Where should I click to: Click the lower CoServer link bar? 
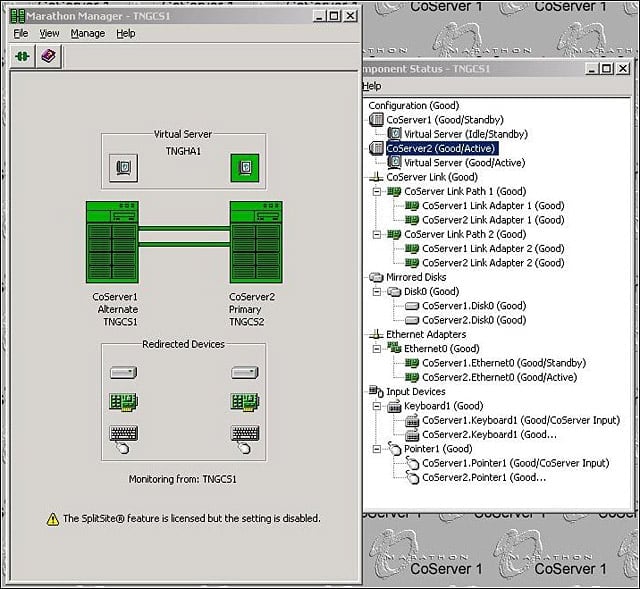point(184,244)
